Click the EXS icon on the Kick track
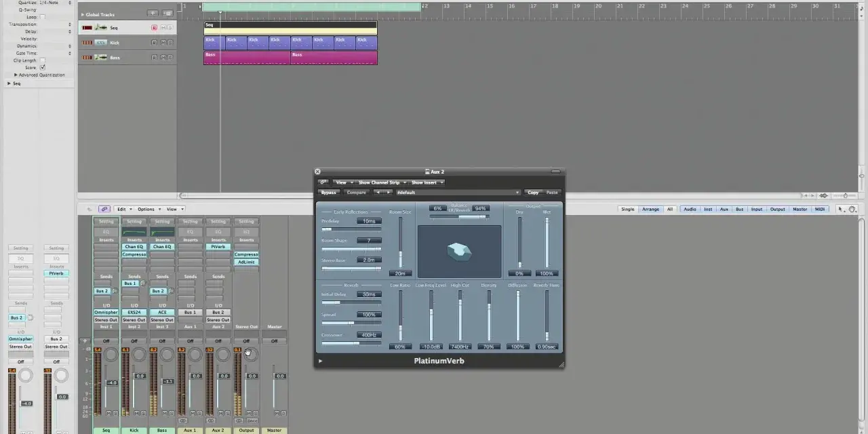This screenshot has height=434, width=868. coord(100,43)
